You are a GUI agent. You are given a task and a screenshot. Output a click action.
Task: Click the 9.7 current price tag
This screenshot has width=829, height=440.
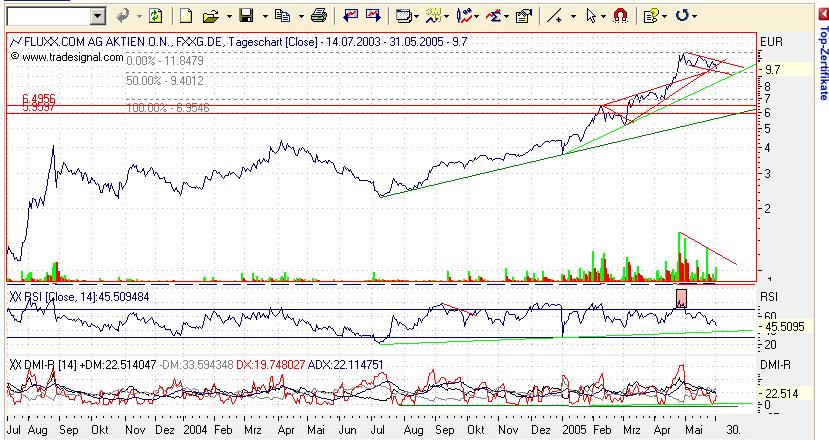pos(773,69)
